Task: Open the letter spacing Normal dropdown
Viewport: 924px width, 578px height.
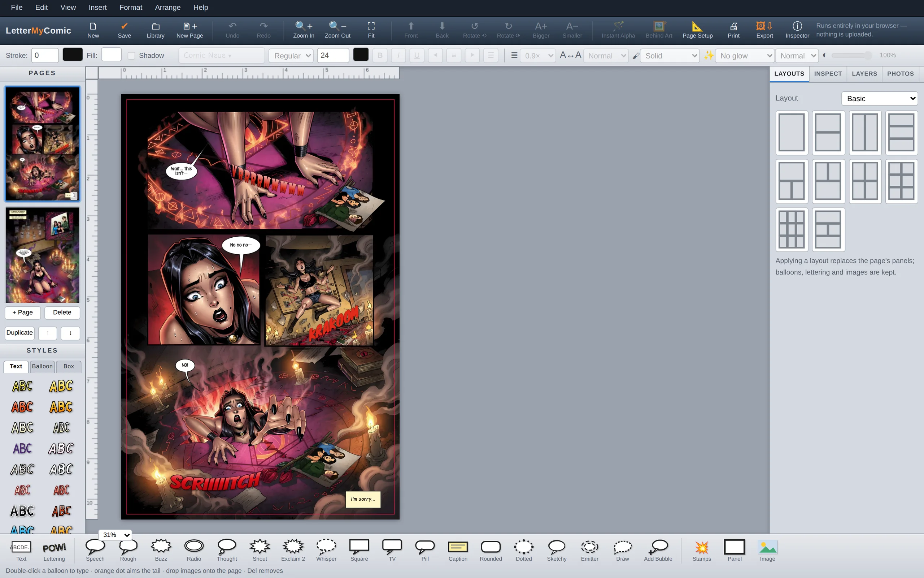Action: coord(606,55)
